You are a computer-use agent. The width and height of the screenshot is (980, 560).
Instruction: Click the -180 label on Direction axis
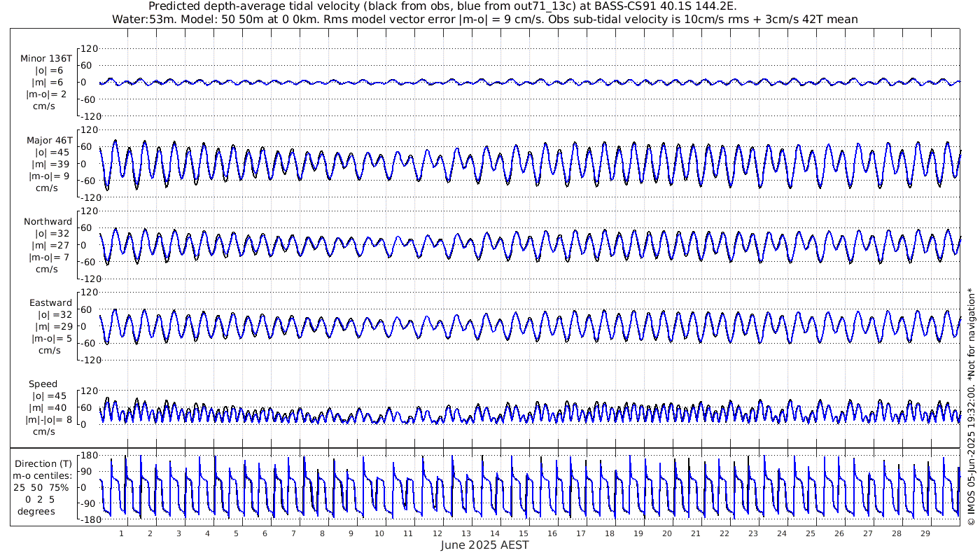(x=86, y=520)
